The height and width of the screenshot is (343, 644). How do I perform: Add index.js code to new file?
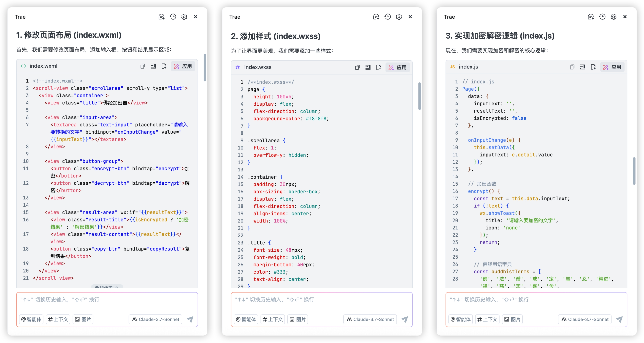pos(593,67)
